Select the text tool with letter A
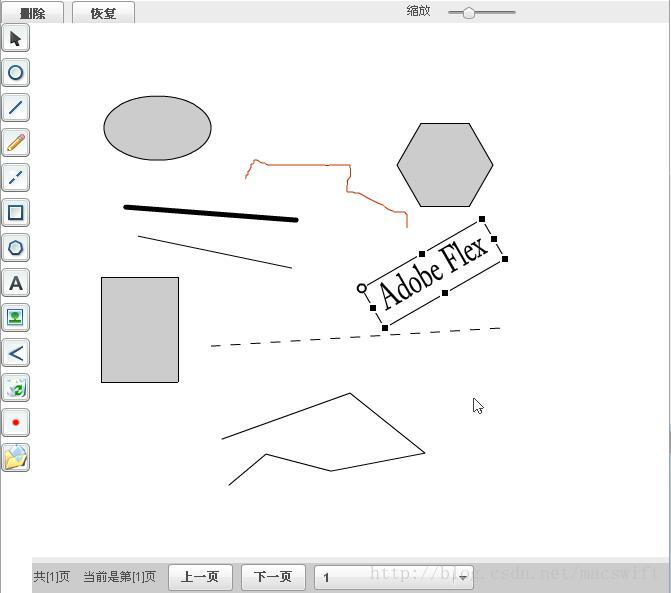 [16, 283]
